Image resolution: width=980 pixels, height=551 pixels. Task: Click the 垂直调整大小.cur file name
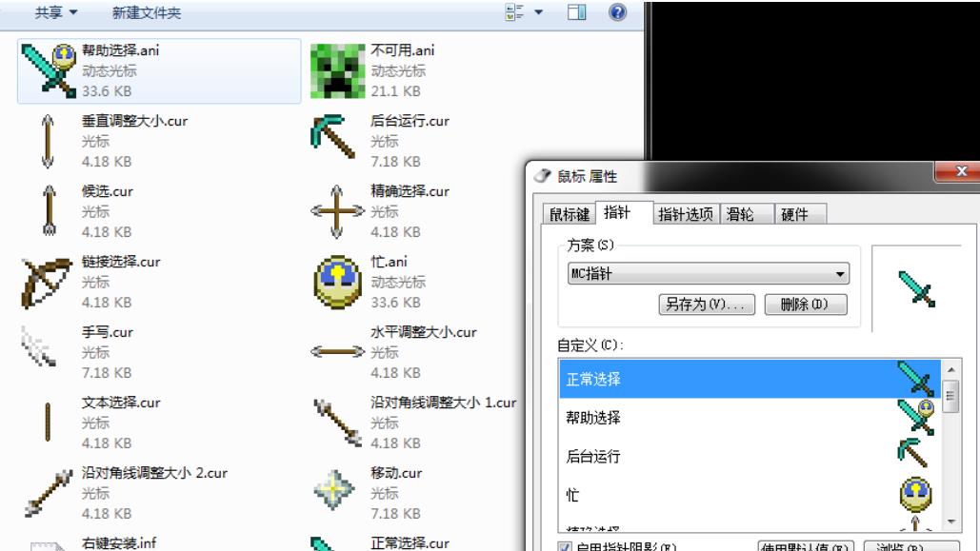pos(135,121)
